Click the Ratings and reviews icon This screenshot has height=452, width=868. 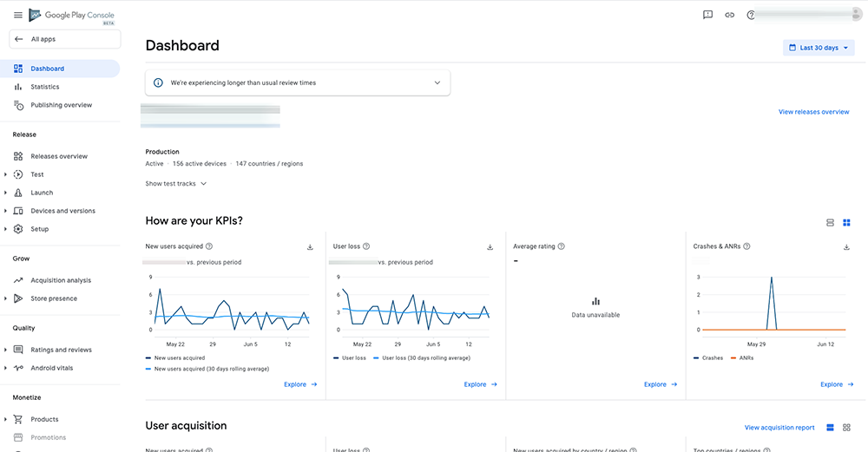pyautogui.click(x=18, y=350)
